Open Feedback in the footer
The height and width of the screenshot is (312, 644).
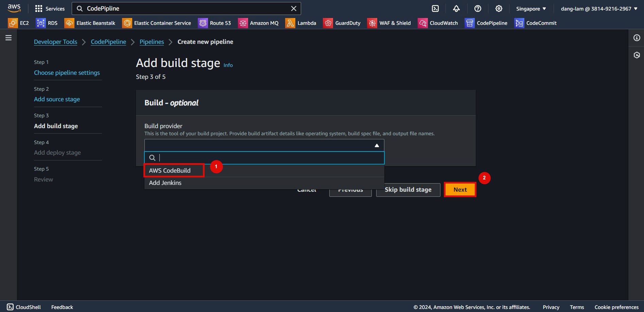tap(62, 307)
